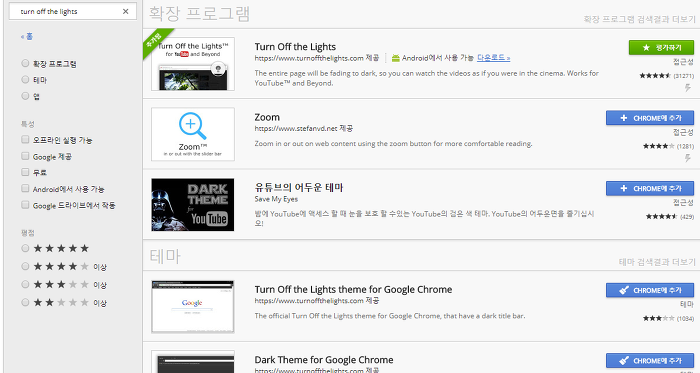Add Zoom extension with CHROME에 추가
Screen dimensions: 700x373
pyautogui.click(x=650, y=118)
